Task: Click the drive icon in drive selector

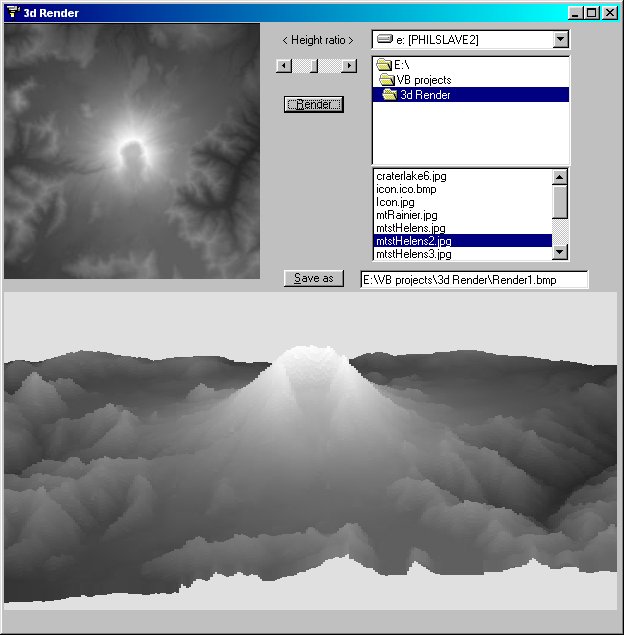Action: click(x=385, y=39)
